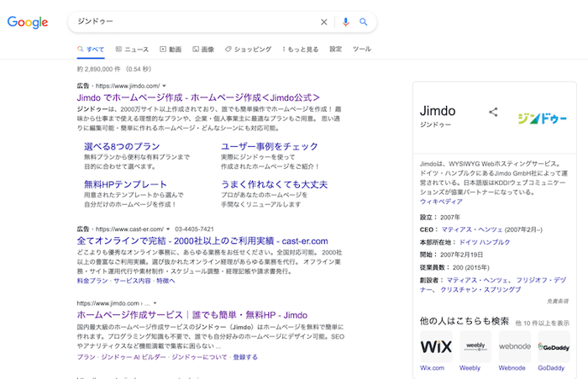This screenshot has height=379, width=588.
Task: Open the ショッピング tab
Action: click(249, 49)
